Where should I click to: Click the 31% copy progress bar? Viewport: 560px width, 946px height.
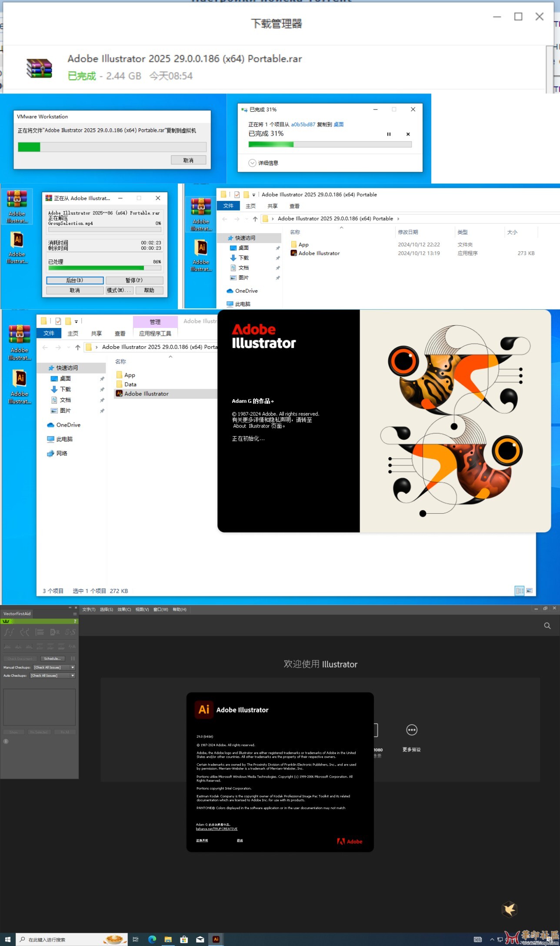click(x=330, y=144)
